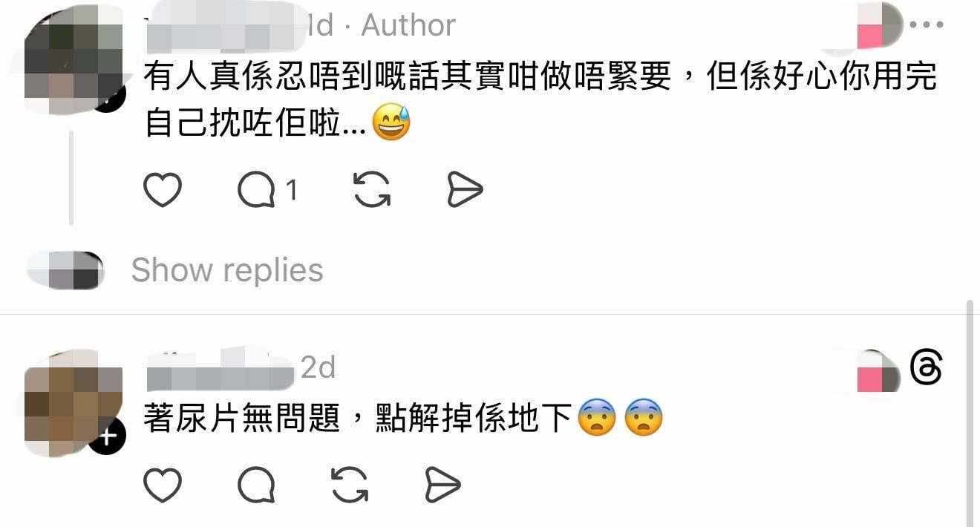Click the 2d timestamp on second comment

pos(318,367)
